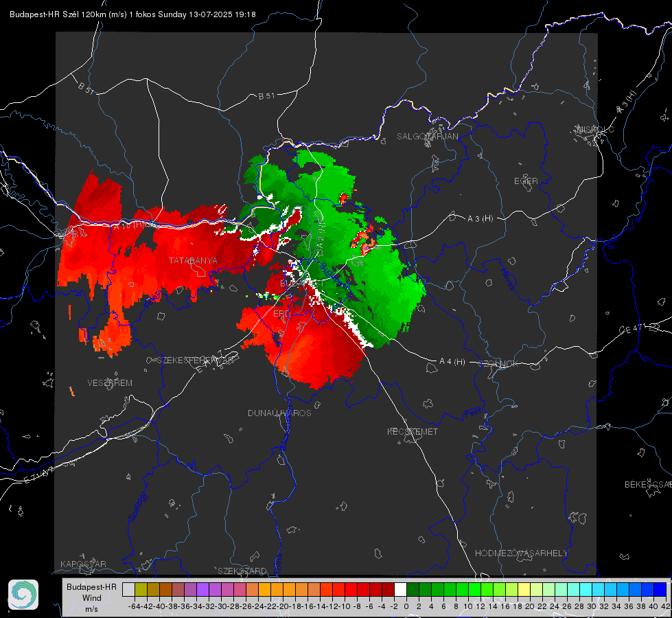This screenshot has width=672, height=618.
Task: Click the olive legend swatch above -64
Action: (x=141, y=589)
